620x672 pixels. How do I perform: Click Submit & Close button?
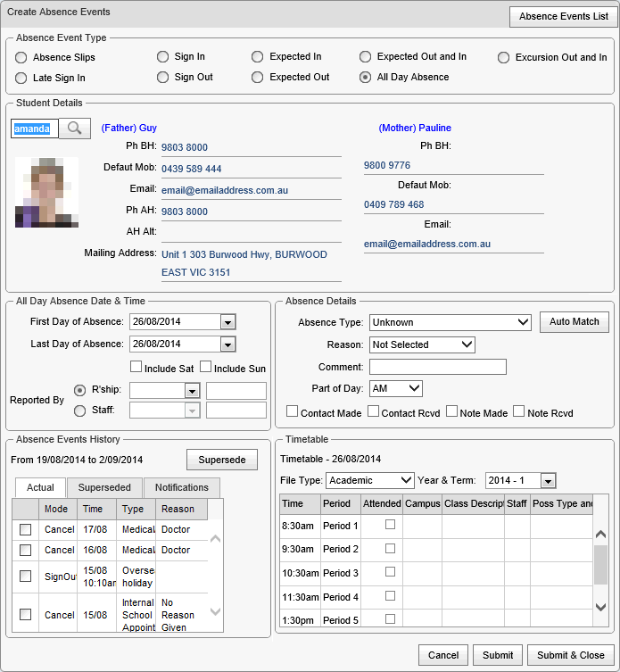tap(571, 655)
